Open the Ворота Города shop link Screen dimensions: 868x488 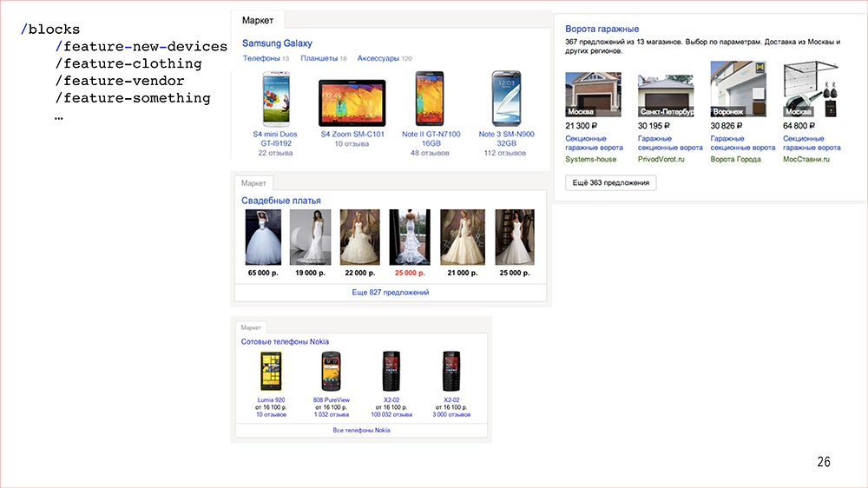pyautogui.click(x=736, y=159)
